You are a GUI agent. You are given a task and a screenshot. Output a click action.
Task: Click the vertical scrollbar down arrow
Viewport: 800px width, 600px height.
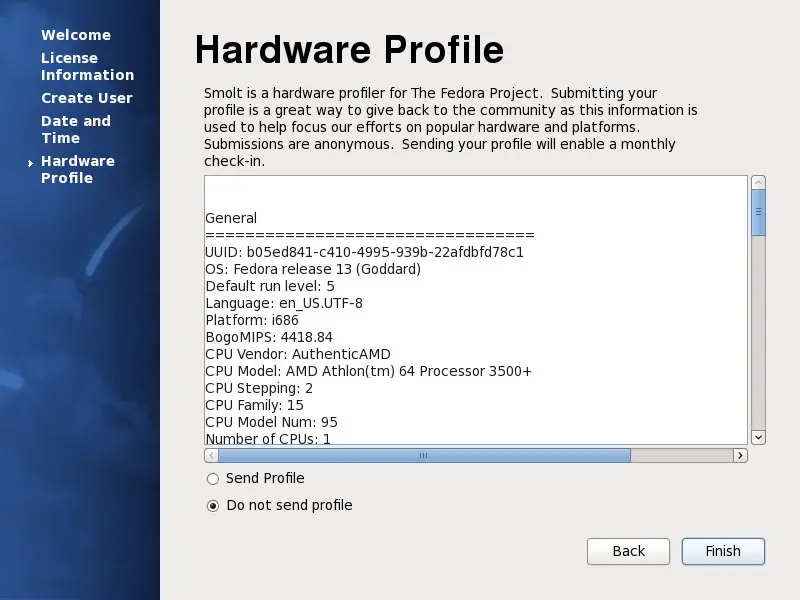tap(758, 437)
